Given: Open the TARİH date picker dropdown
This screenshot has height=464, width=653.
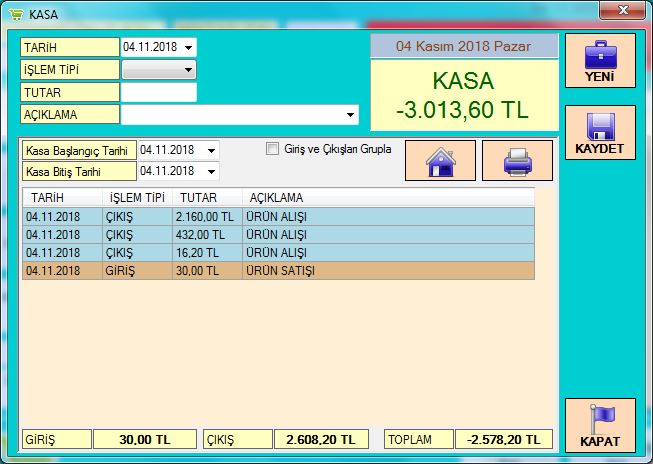Looking at the screenshot, I should (x=189, y=47).
